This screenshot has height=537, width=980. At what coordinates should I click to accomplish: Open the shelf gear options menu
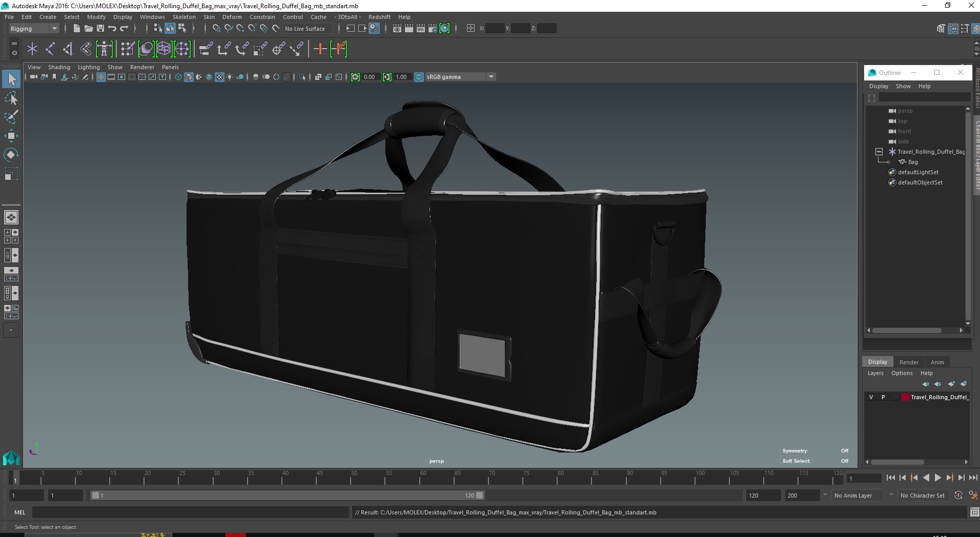coord(14,53)
